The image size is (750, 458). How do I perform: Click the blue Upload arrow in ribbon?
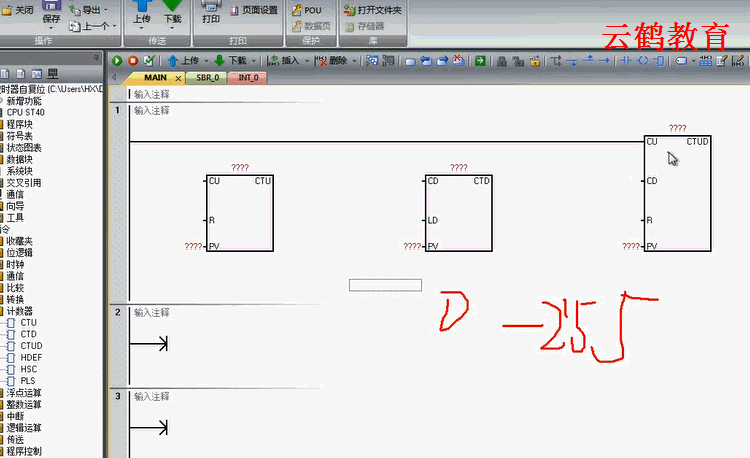(141, 10)
